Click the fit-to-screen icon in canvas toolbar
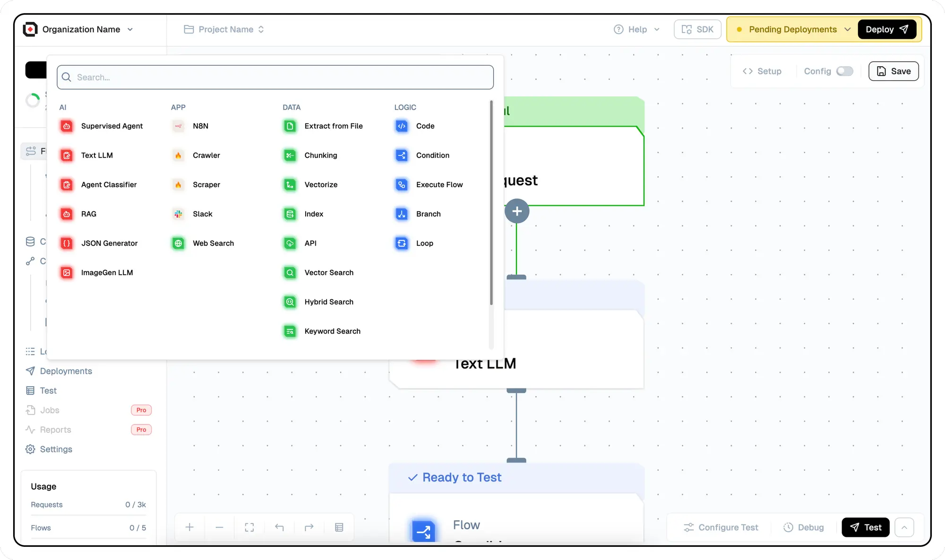 (x=249, y=527)
